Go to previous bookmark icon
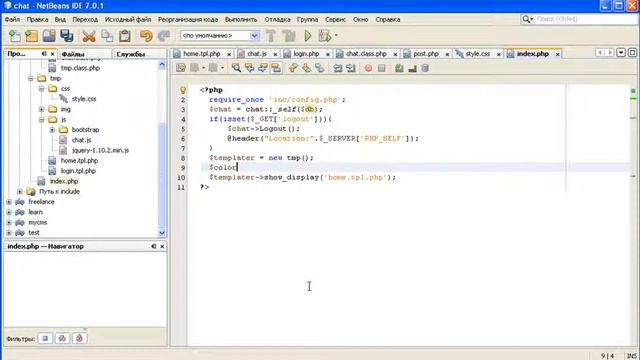This screenshot has height=360, width=640. [293, 68]
